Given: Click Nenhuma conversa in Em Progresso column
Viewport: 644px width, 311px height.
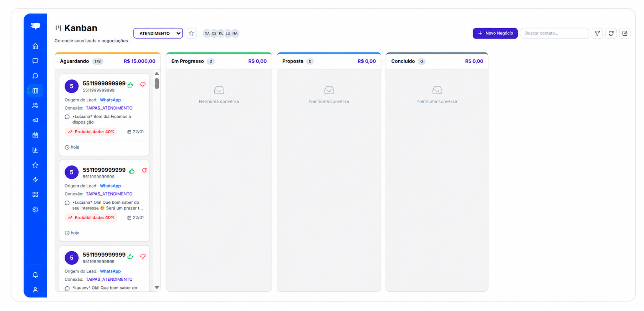Looking at the screenshot, I should click(x=219, y=101).
